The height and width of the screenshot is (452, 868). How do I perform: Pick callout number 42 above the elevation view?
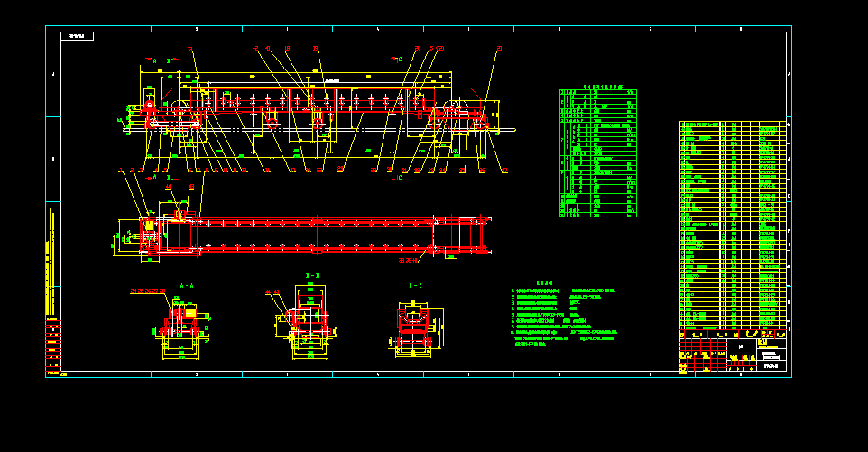(255, 49)
